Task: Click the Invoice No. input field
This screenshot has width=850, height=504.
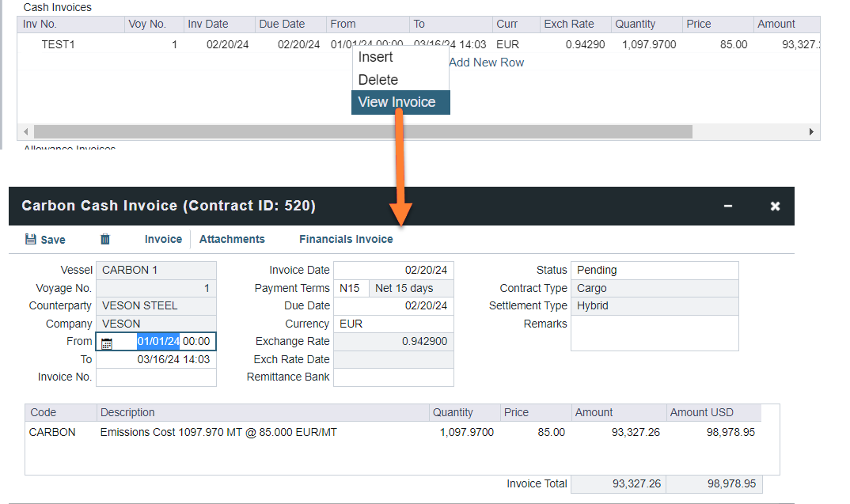Action: (x=156, y=377)
